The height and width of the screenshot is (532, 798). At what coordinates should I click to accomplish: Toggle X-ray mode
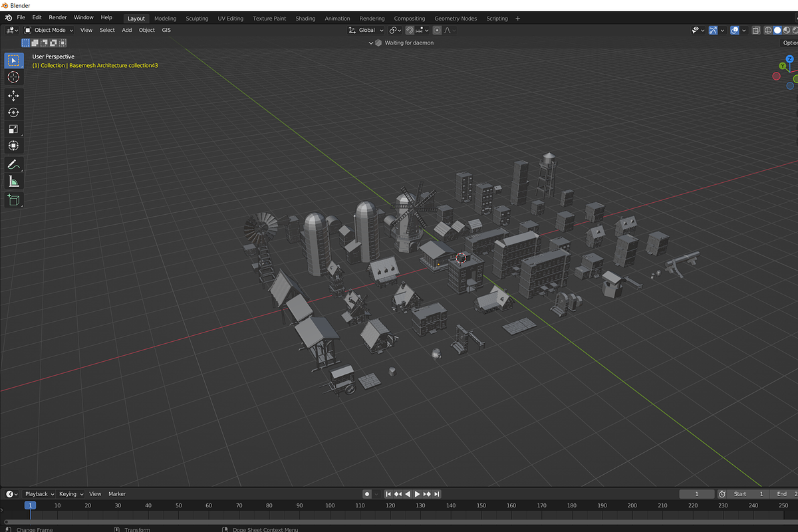pos(756,30)
